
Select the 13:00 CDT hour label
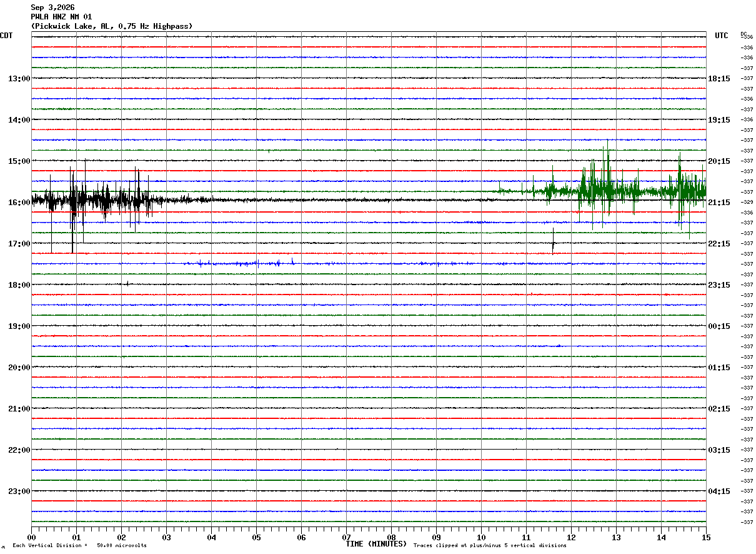(19, 79)
